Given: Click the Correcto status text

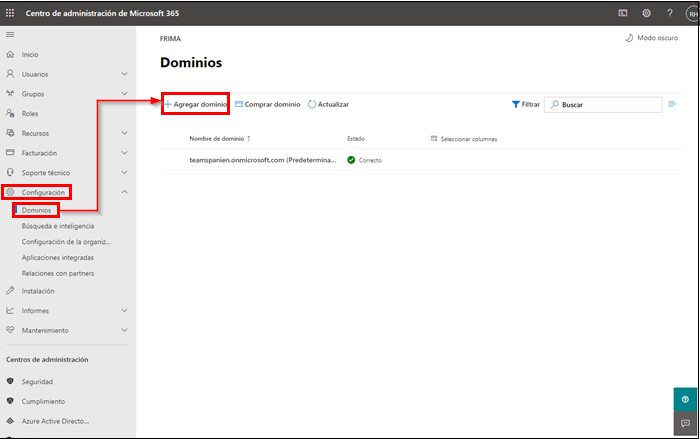Looking at the screenshot, I should point(370,160).
